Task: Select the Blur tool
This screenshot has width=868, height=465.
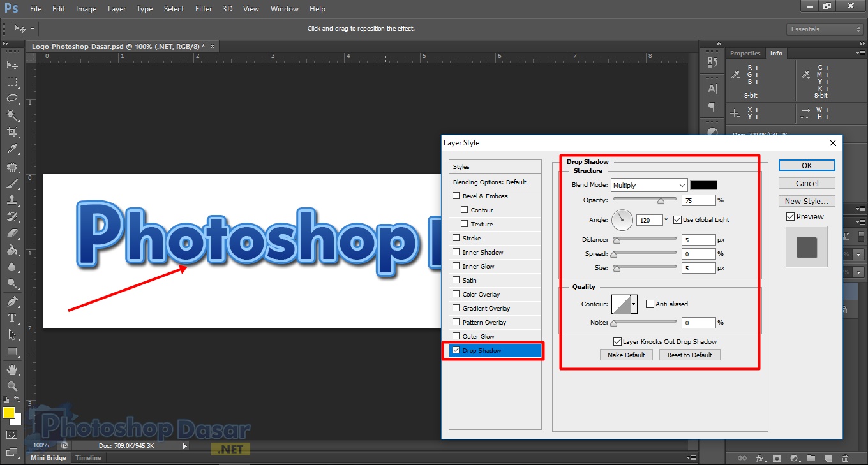Action: [12, 267]
